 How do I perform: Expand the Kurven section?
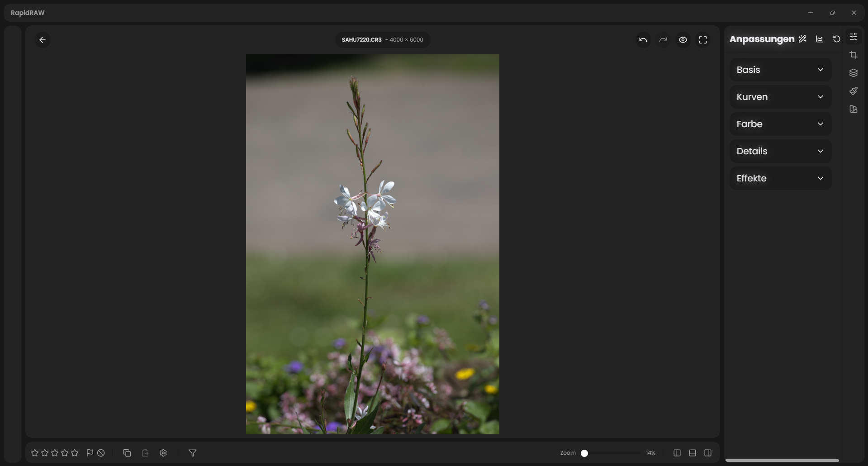pyautogui.click(x=781, y=97)
